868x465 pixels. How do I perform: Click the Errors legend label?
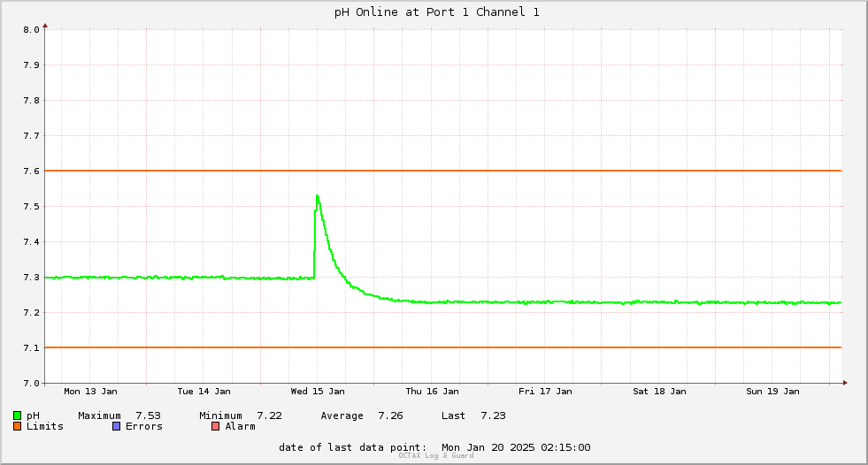coord(144,426)
